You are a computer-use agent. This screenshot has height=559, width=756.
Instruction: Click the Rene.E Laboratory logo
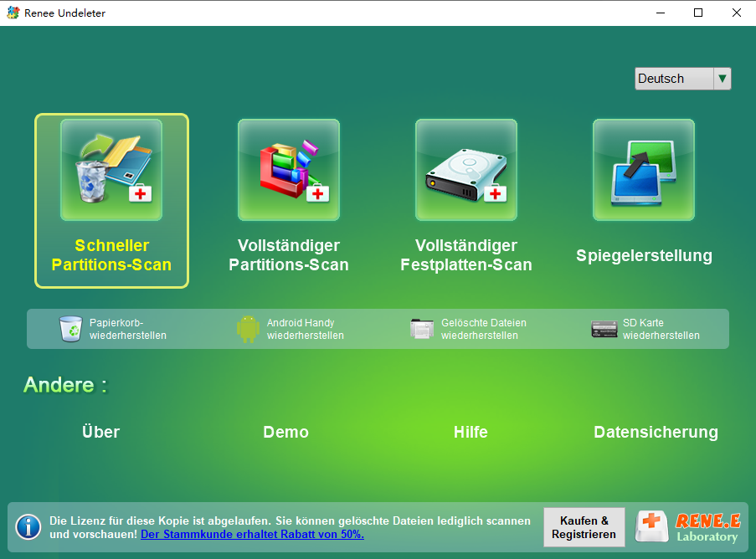(689, 526)
